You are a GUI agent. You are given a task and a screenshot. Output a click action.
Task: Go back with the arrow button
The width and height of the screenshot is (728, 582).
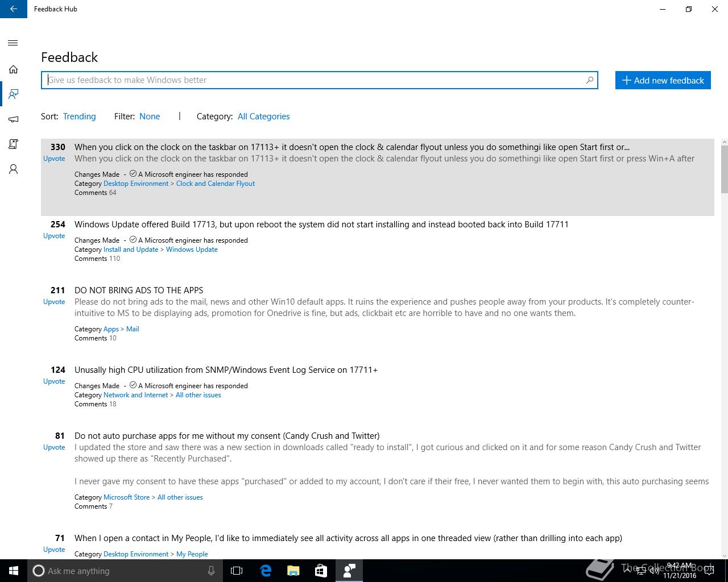[x=13, y=9]
